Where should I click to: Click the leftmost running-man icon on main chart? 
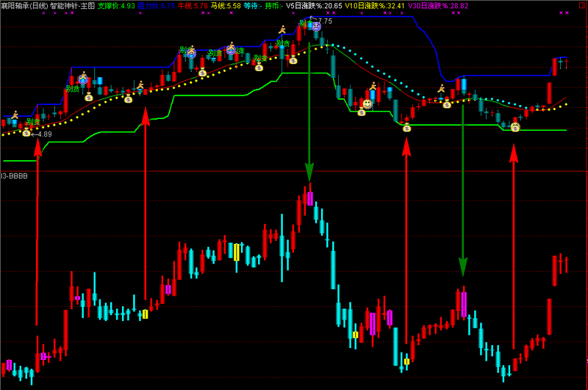pyautogui.click(x=15, y=115)
